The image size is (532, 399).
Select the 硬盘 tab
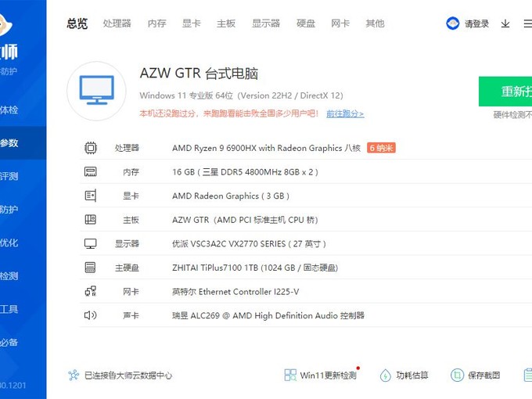point(306,23)
